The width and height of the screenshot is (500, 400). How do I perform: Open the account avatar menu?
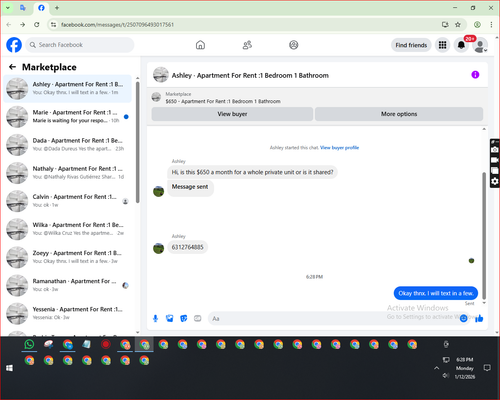coord(480,45)
